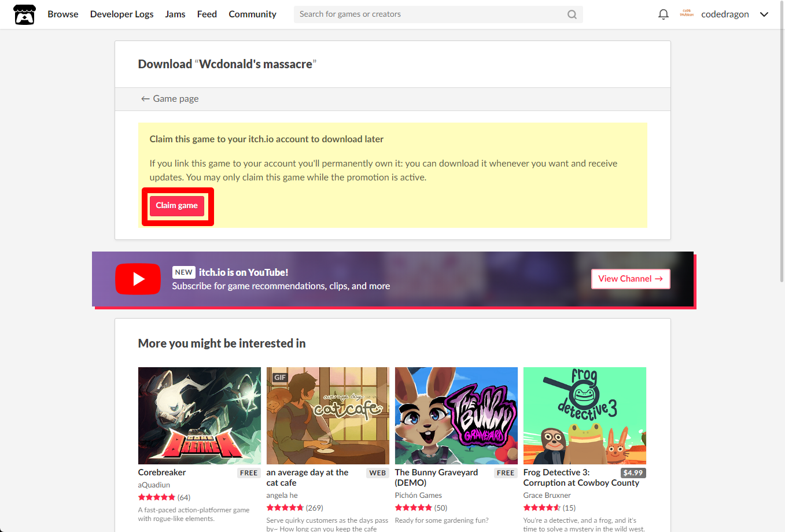Click the search magnifier icon
The width and height of the screenshot is (785, 532).
tap(572, 14)
